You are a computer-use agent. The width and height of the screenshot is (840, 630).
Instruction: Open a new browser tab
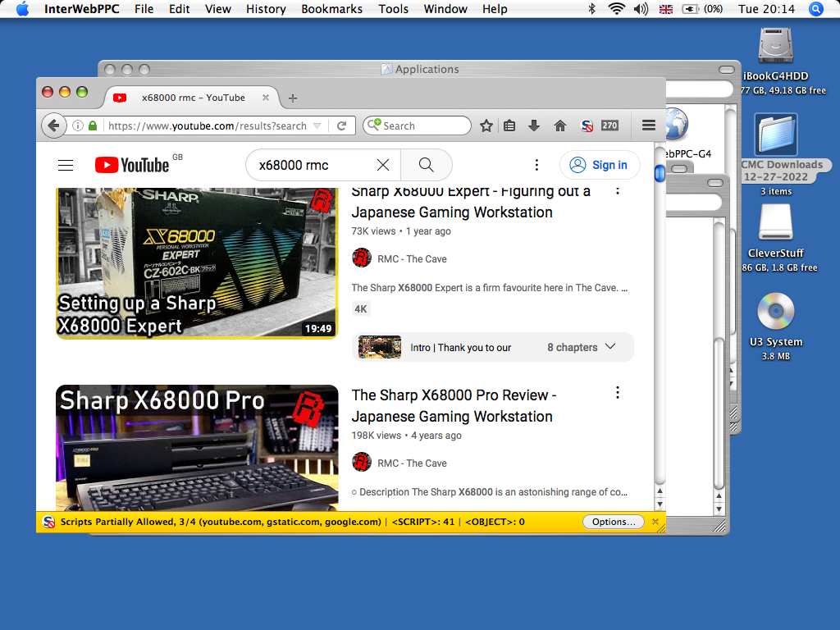293,98
